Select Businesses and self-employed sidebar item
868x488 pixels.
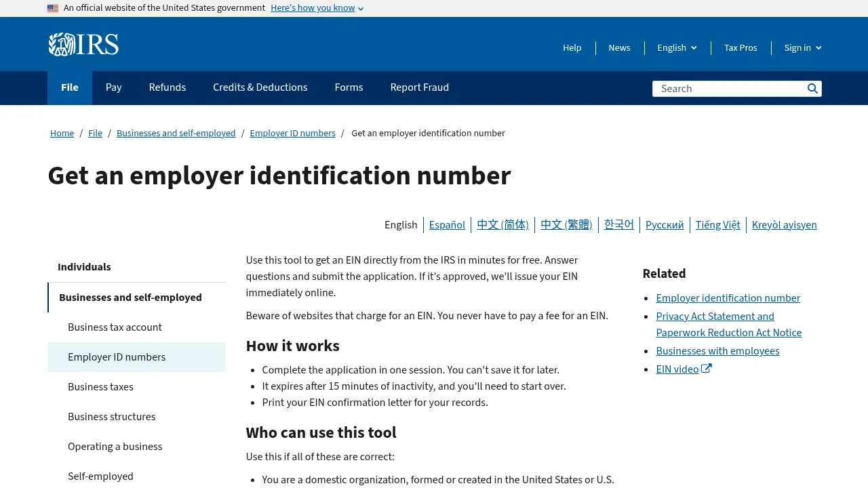(x=136, y=298)
